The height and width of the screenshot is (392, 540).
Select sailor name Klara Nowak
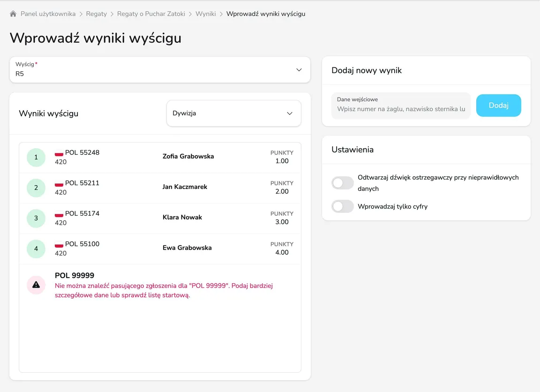[x=182, y=218]
